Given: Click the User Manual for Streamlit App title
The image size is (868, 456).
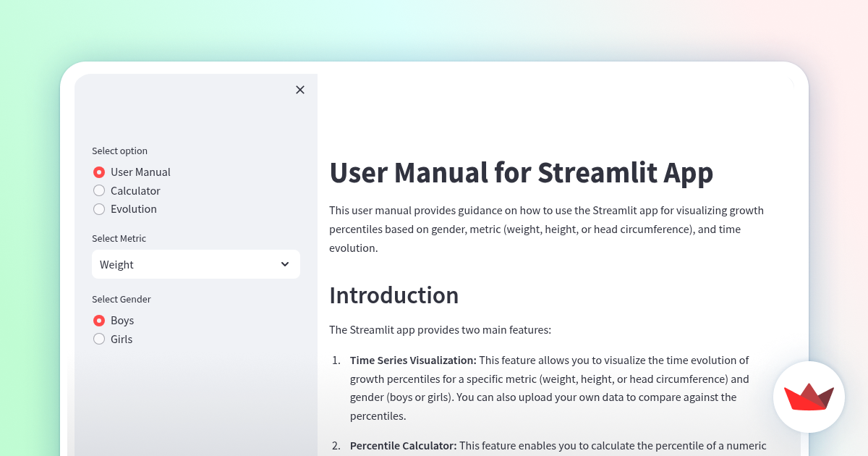Looking at the screenshot, I should pos(521,173).
